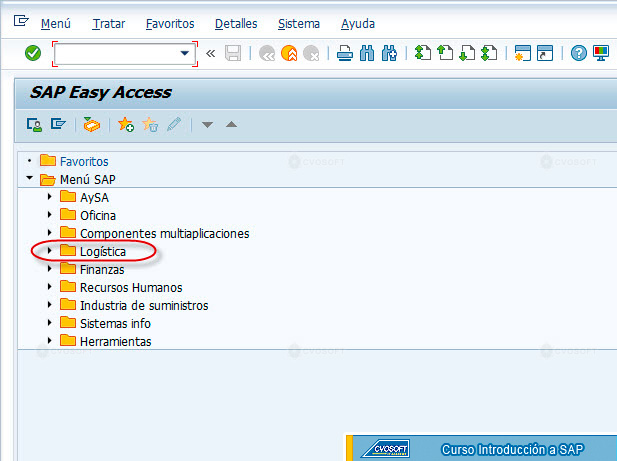Click the orange Exit icon
The image size is (617, 461).
tap(289, 53)
